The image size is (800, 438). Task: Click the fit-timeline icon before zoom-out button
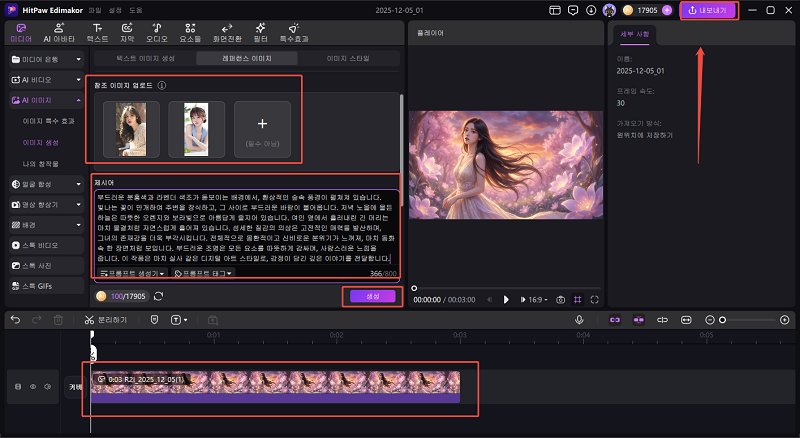686,320
